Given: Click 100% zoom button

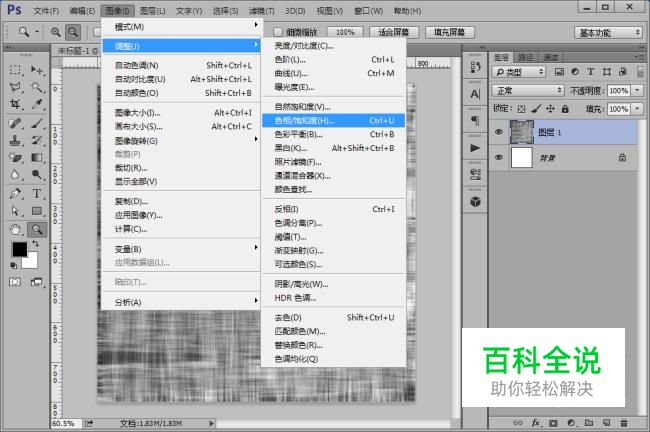Looking at the screenshot, I should [x=345, y=32].
